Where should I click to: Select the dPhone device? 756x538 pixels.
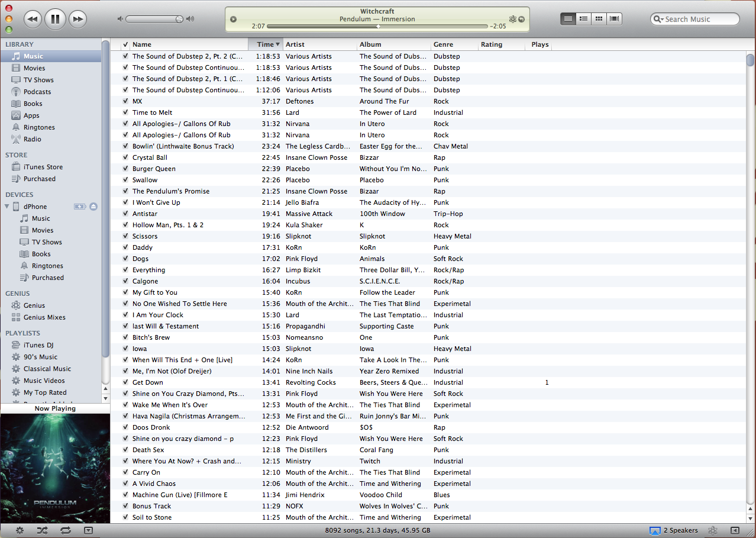tap(35, 207)
